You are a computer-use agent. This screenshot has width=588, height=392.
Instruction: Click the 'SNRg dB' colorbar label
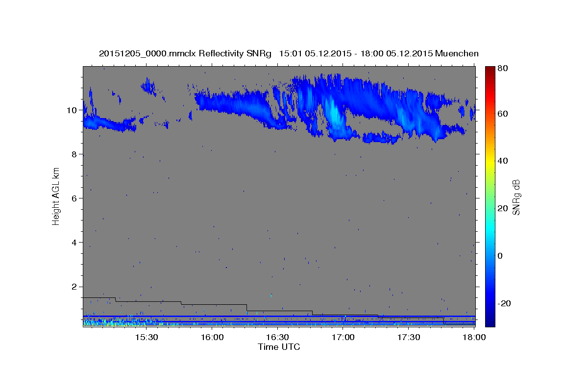point(516,197)
